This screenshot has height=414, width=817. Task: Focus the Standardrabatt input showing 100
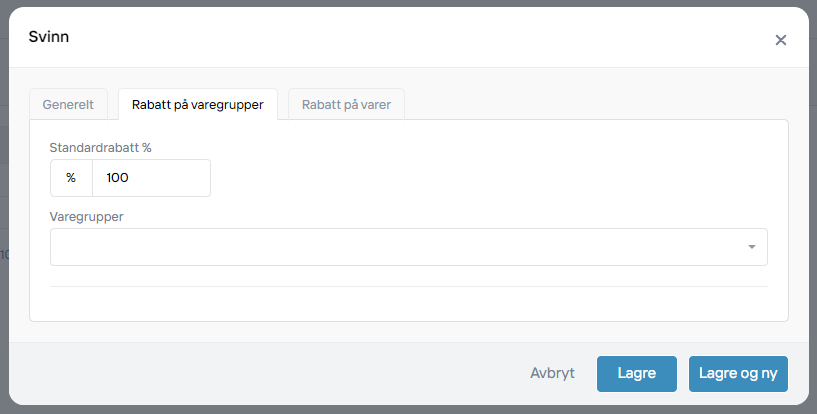click(x=151, y=178)
